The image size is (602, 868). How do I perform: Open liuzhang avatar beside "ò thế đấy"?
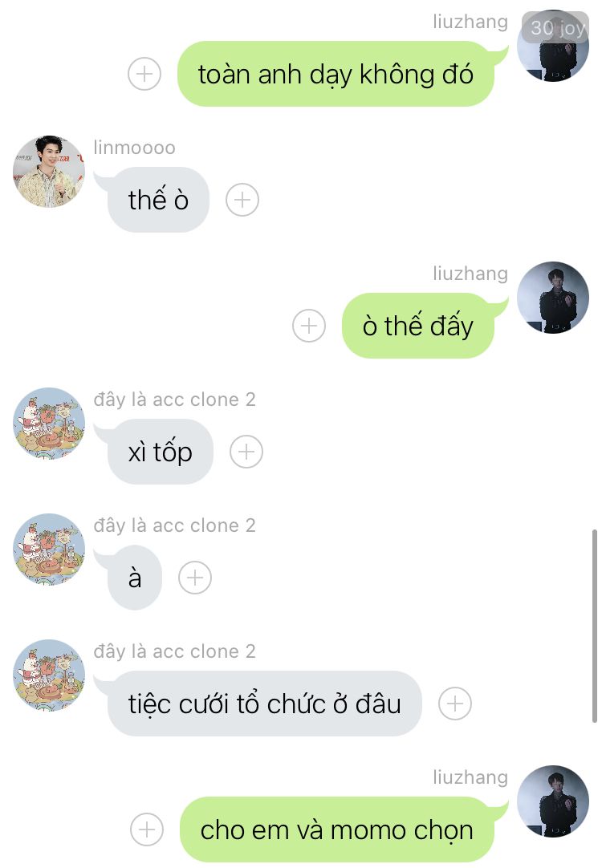click(553, 298)
